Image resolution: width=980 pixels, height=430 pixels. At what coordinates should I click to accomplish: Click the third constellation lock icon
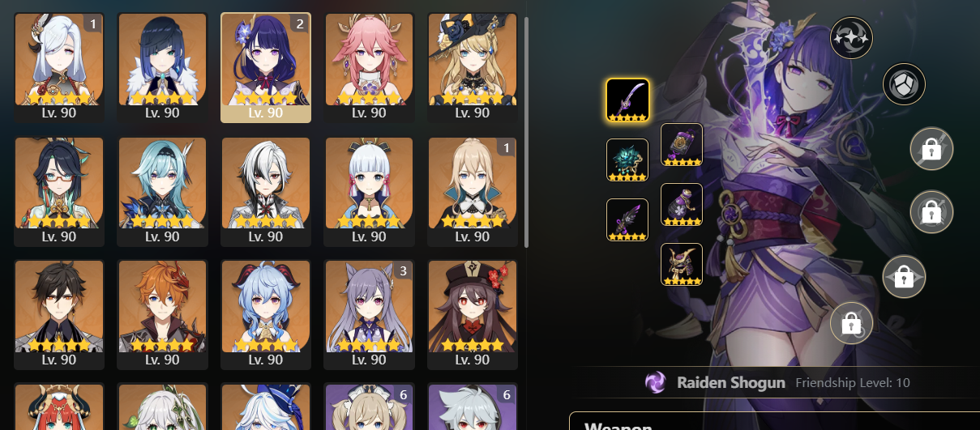pos(931,149)
